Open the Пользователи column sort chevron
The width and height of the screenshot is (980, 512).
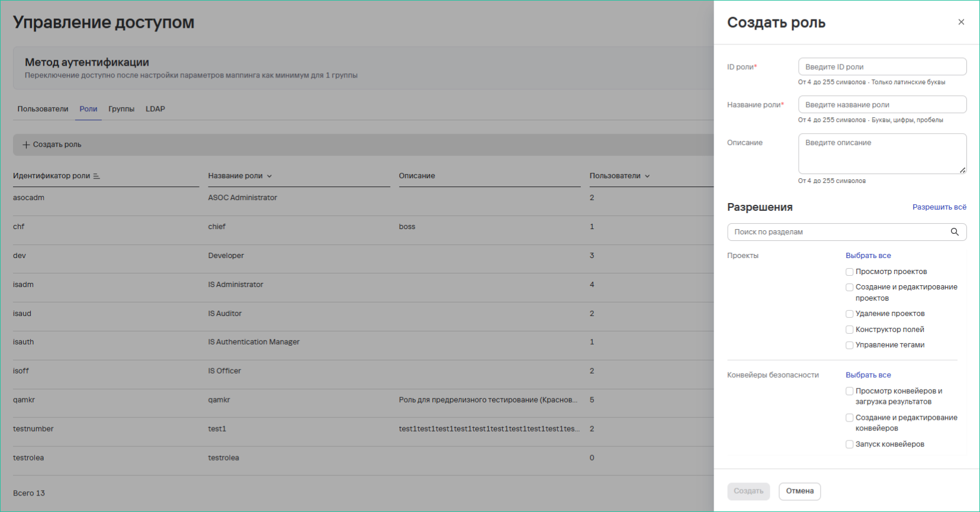tap(647, 176)
